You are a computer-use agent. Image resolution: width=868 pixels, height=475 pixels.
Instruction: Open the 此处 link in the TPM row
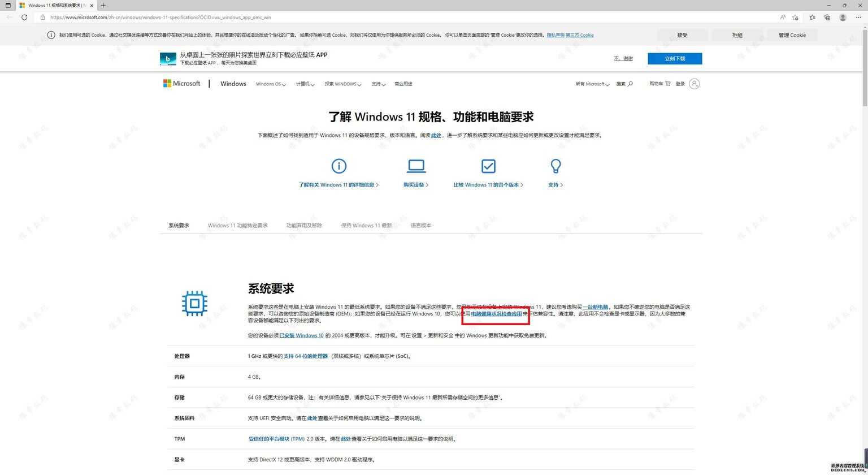coord(346,439)
